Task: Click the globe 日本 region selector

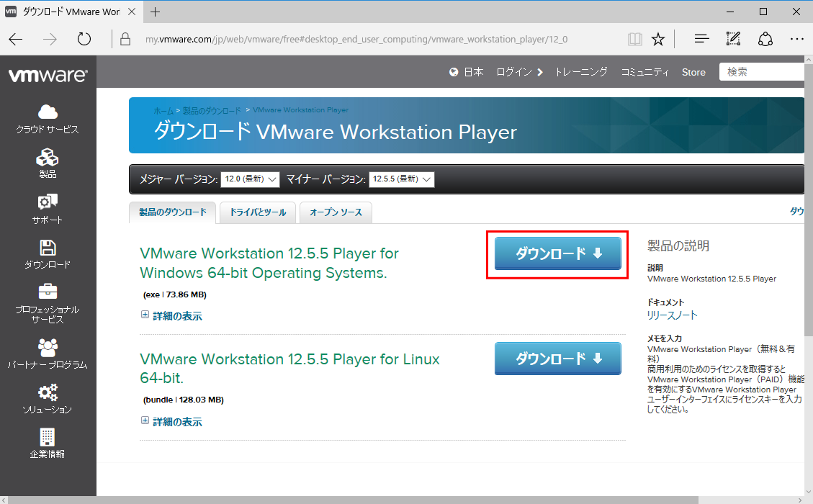Action: click(x=466, y=72)
